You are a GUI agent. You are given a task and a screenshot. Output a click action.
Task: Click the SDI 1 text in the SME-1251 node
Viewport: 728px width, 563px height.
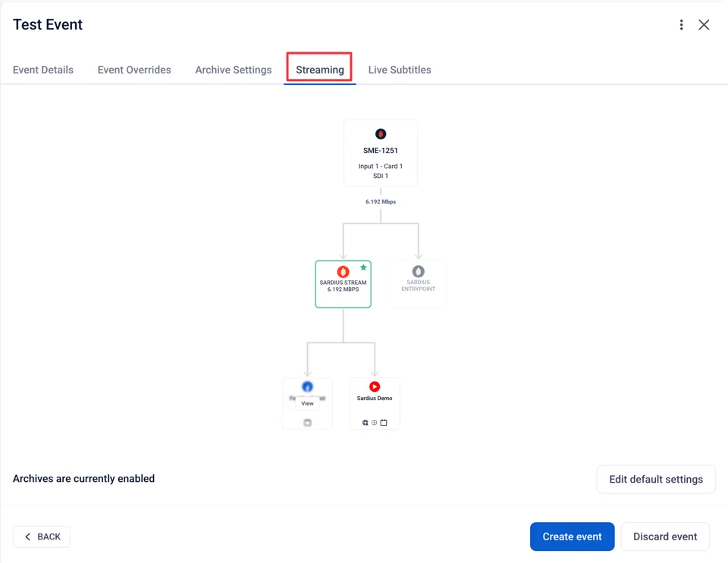(x=381, y=176)
